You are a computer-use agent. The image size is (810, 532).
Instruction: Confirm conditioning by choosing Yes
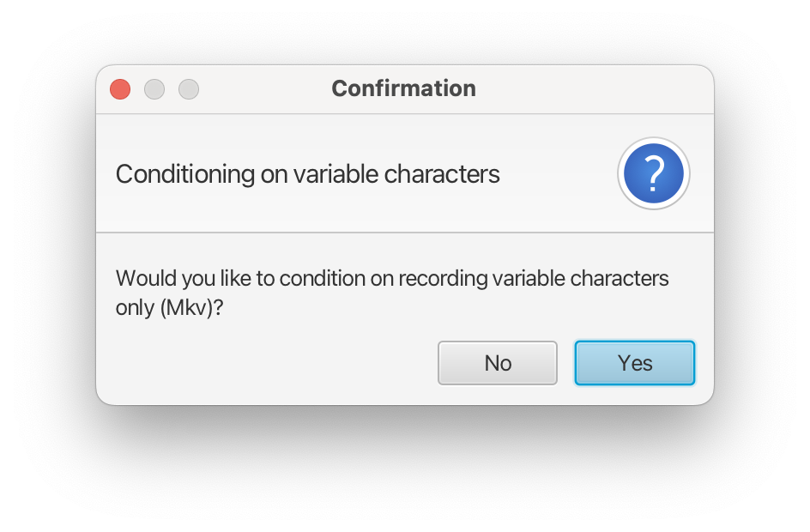click(635, 363)
